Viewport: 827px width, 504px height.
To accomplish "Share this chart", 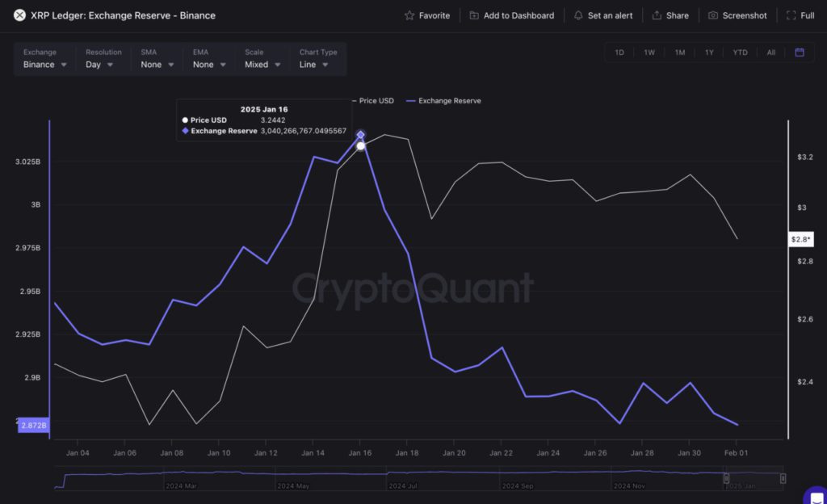I will [670, 15].
